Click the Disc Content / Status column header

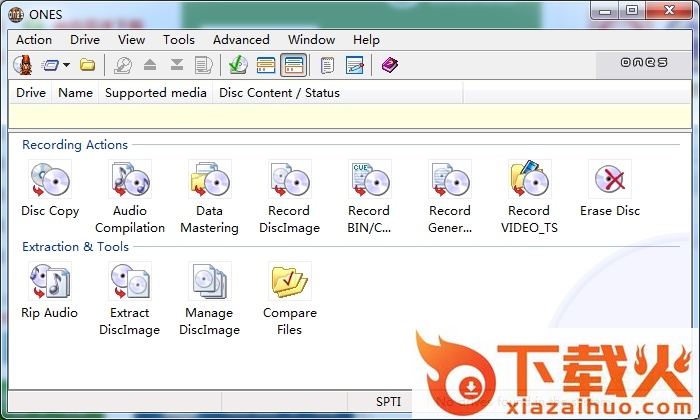click(280, 93)
